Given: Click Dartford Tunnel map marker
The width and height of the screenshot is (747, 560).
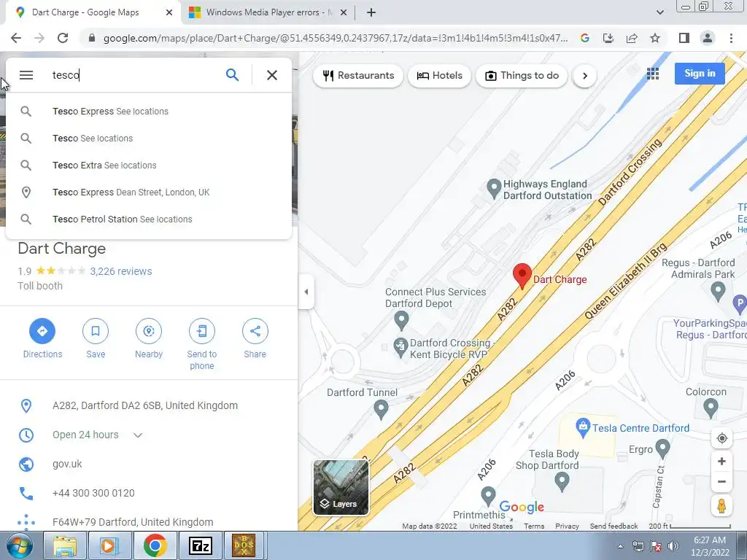Looking at the screenshot, I should (x=381, y=410).
